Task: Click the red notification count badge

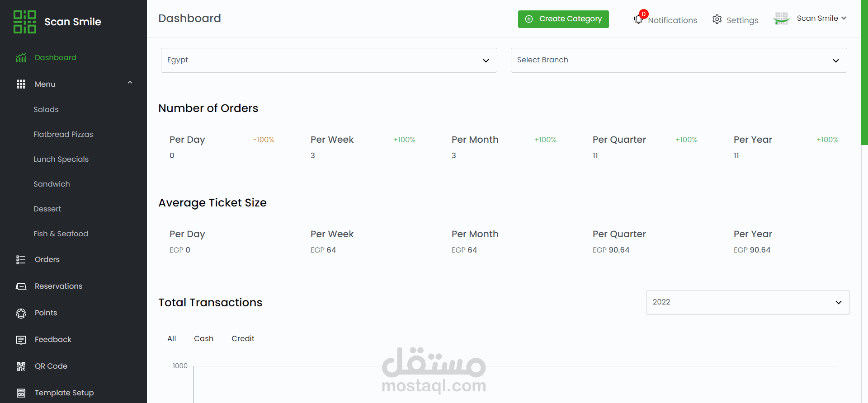Action: point(644,14)
